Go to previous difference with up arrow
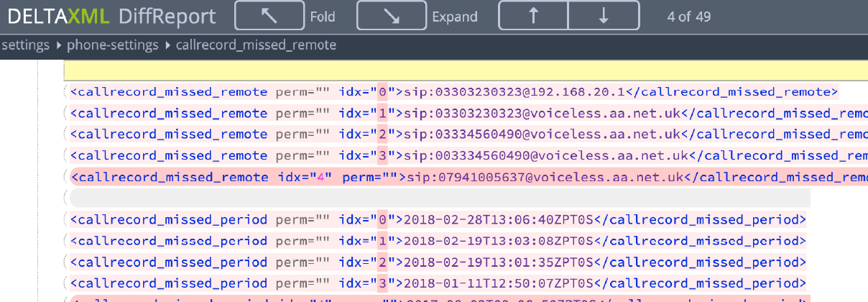This screenshot has height=302, width=868. click(533, 16)
